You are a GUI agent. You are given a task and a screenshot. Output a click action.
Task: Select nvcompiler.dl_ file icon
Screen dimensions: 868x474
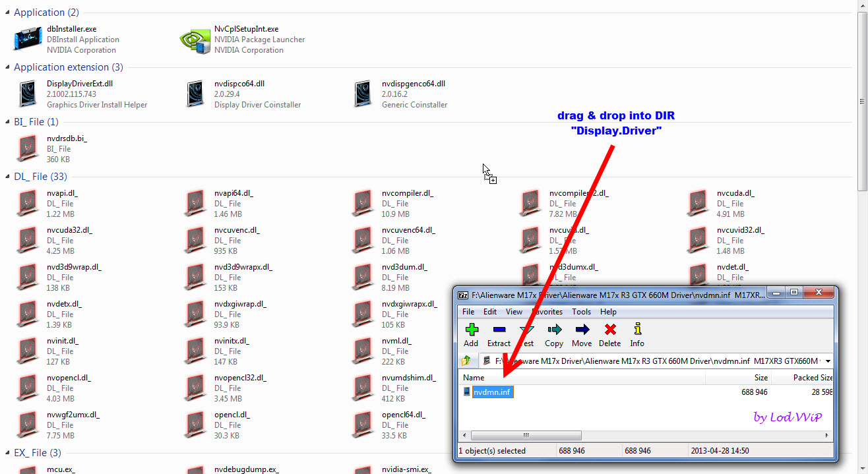point(363,204)
